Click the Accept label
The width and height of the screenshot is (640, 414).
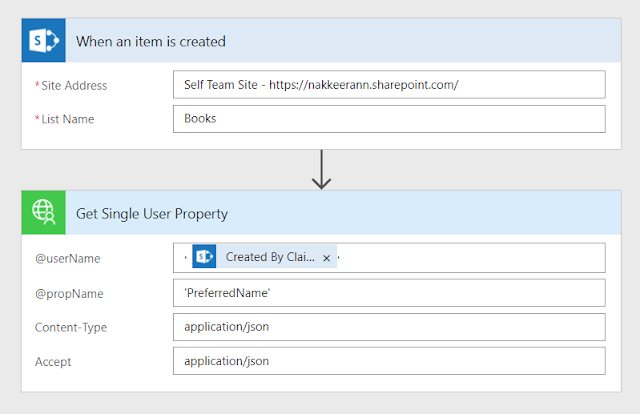53,362
